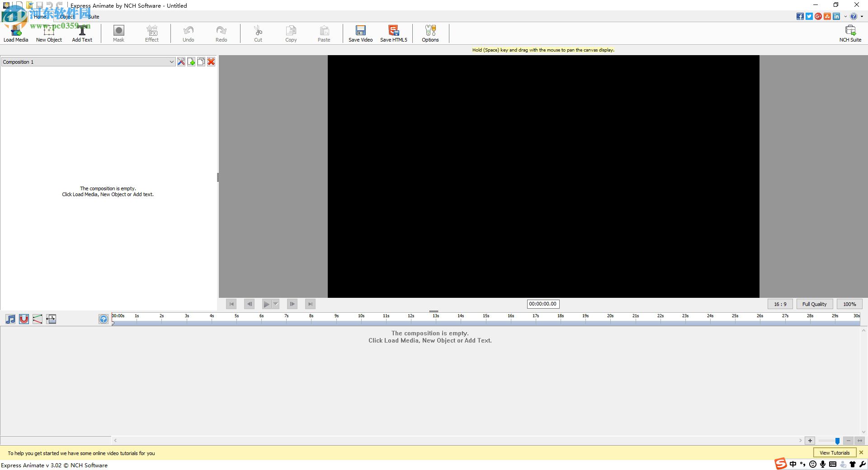This screenshot has height=470, width=868.
Task: Click the Add Text tool
Action: pos(82,33)
